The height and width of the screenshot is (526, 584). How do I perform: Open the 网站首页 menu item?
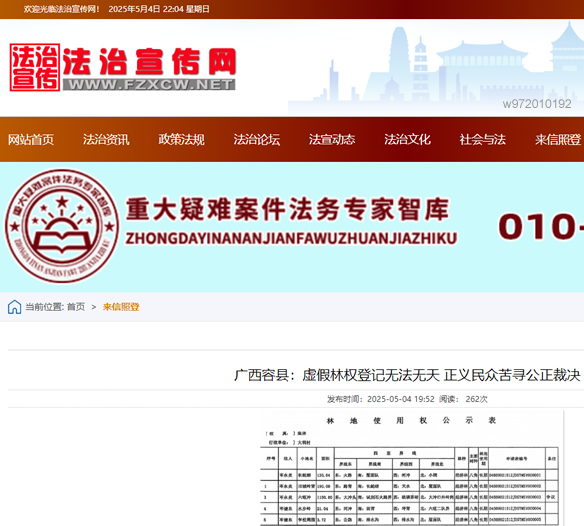(31, 140)
